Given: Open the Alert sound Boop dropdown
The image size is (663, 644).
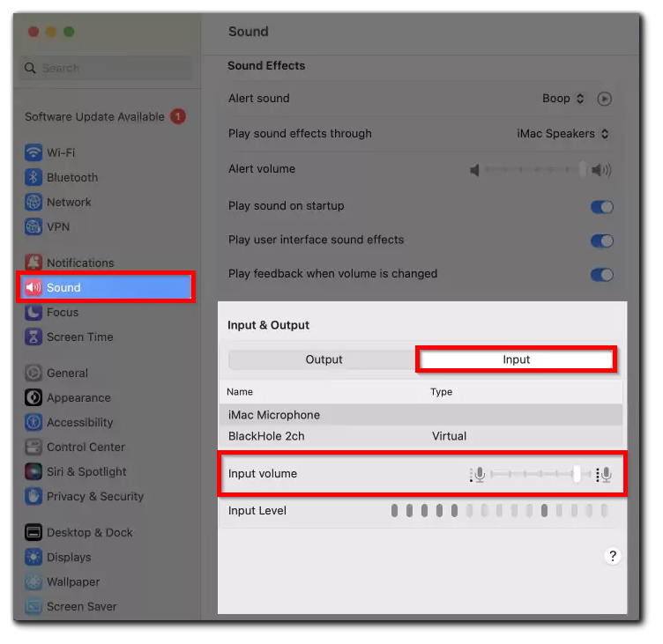Looking at the screenshot, I should 563,99.
